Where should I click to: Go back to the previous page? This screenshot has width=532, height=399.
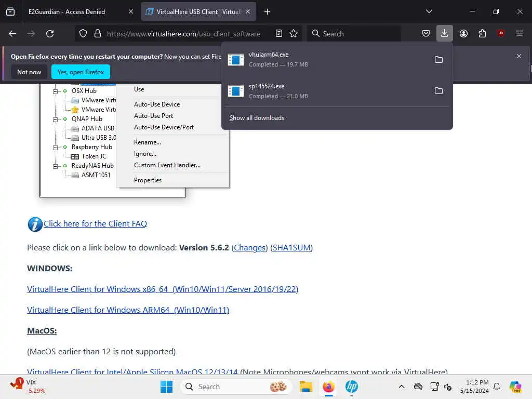pyautogui.click(x=12, y=34)
